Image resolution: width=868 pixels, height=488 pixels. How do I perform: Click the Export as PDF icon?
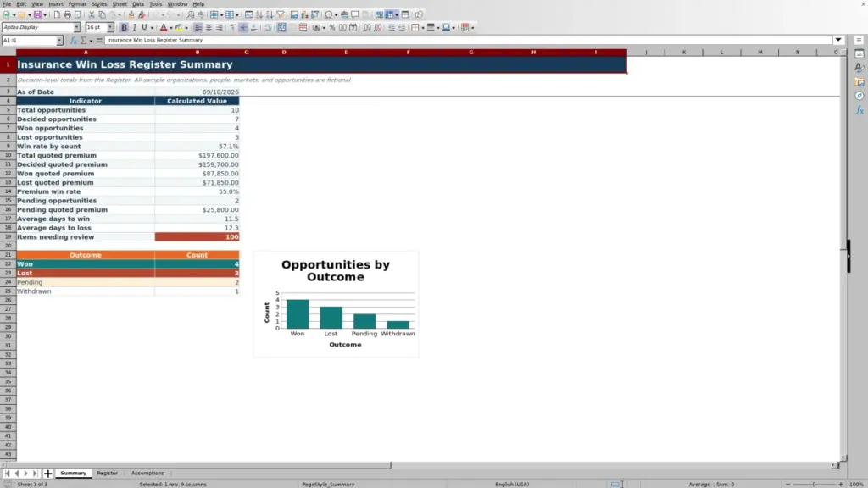tap(57, 15)
